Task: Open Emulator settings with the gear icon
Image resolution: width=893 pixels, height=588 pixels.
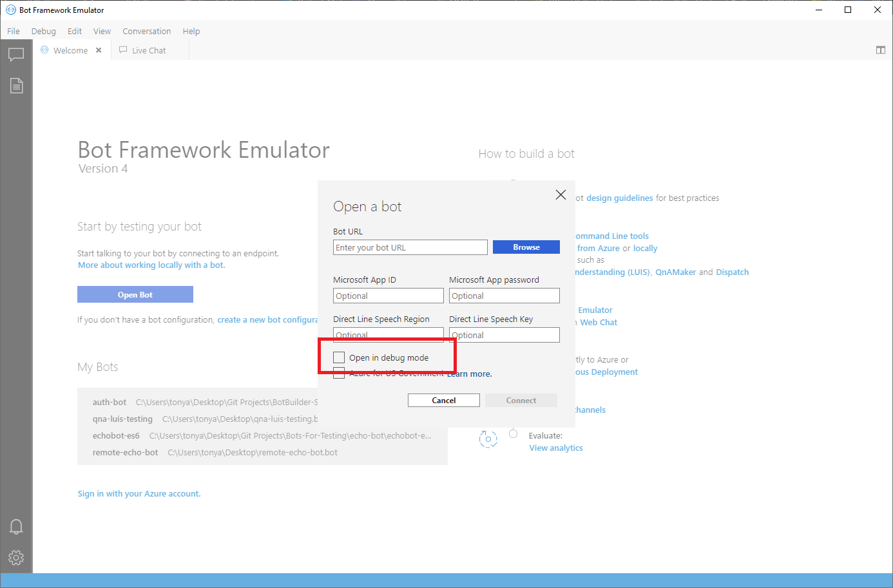Action: pos(16,558)
